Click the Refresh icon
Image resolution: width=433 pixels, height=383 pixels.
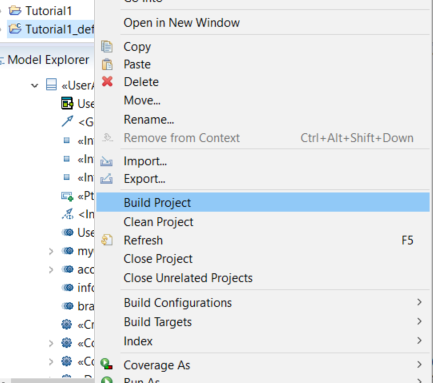(107, 240)
